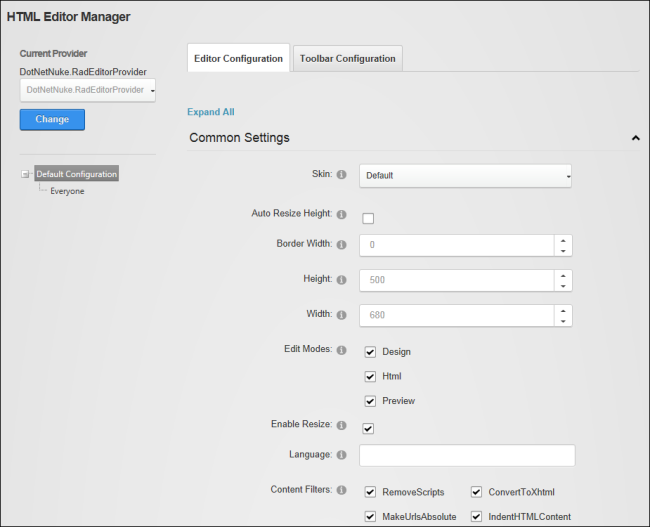Toggle the RemoveScripts content filter
The height and width of the screenshot is (527, 650).
click(x=370, y=492)
